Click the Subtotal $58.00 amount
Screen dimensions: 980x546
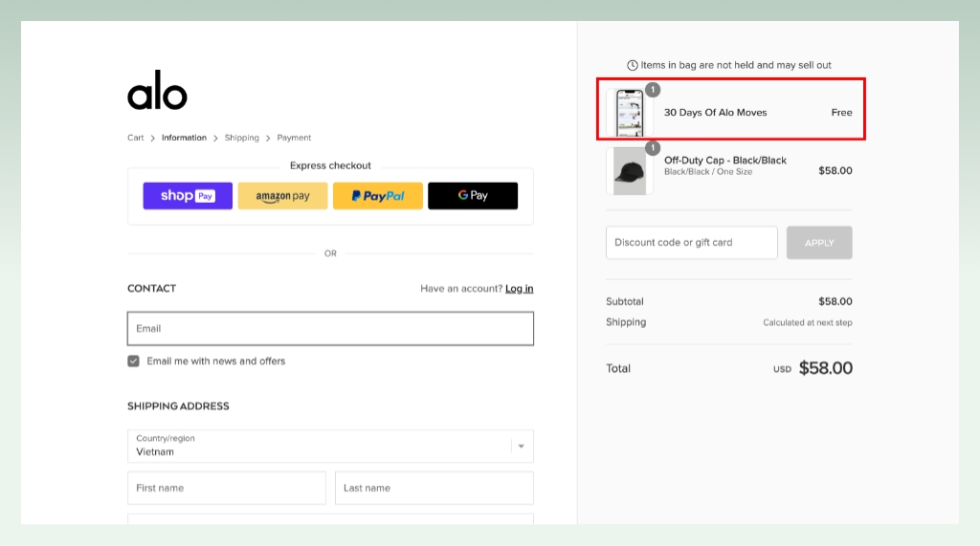point(835,301)
